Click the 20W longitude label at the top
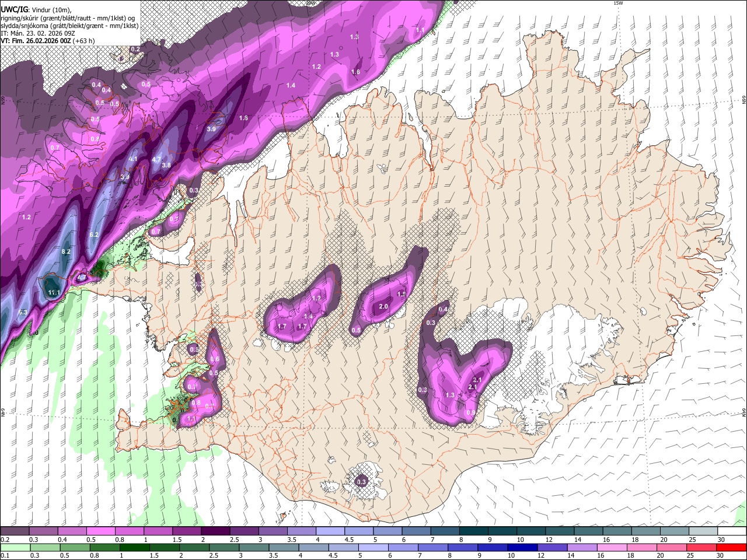The image size is (747, 560). [310, 3]
